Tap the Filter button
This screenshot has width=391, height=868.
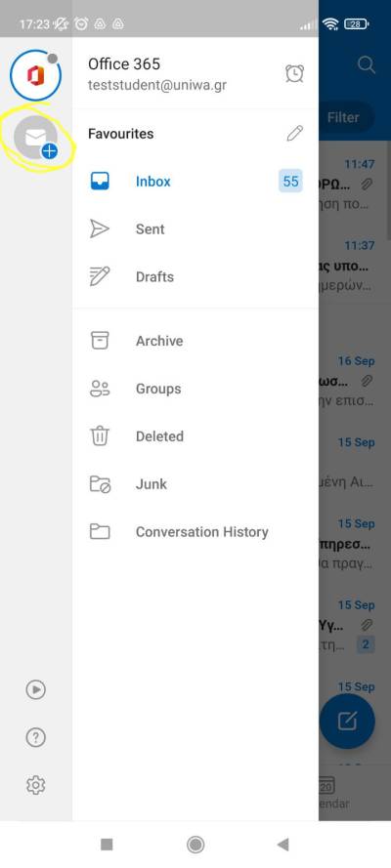pos(343,117)
